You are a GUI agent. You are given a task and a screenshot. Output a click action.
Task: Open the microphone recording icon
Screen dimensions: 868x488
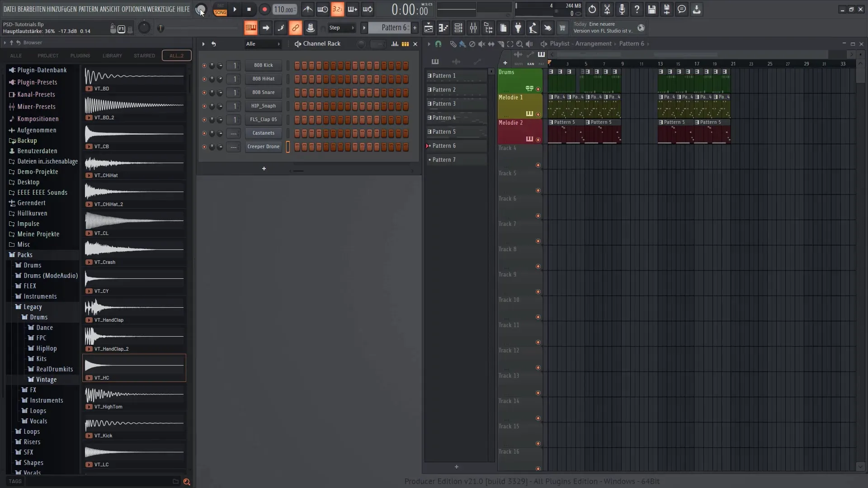[x=622, y=9]
